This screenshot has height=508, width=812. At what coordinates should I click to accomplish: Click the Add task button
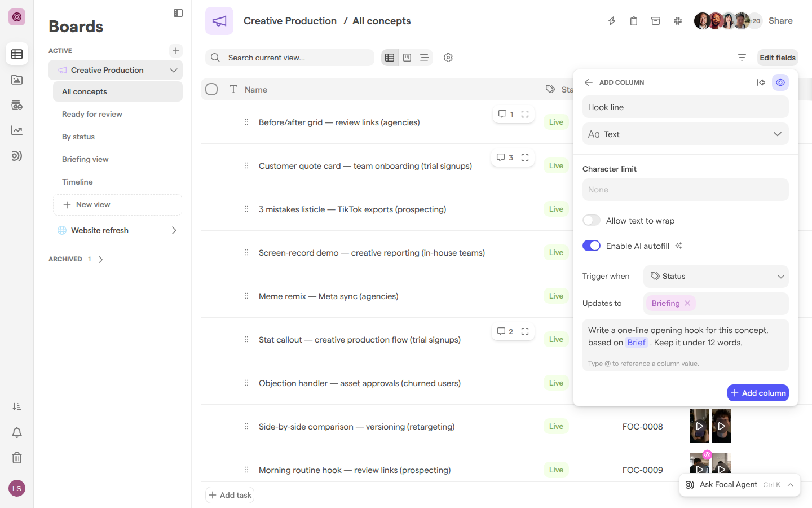230,495
